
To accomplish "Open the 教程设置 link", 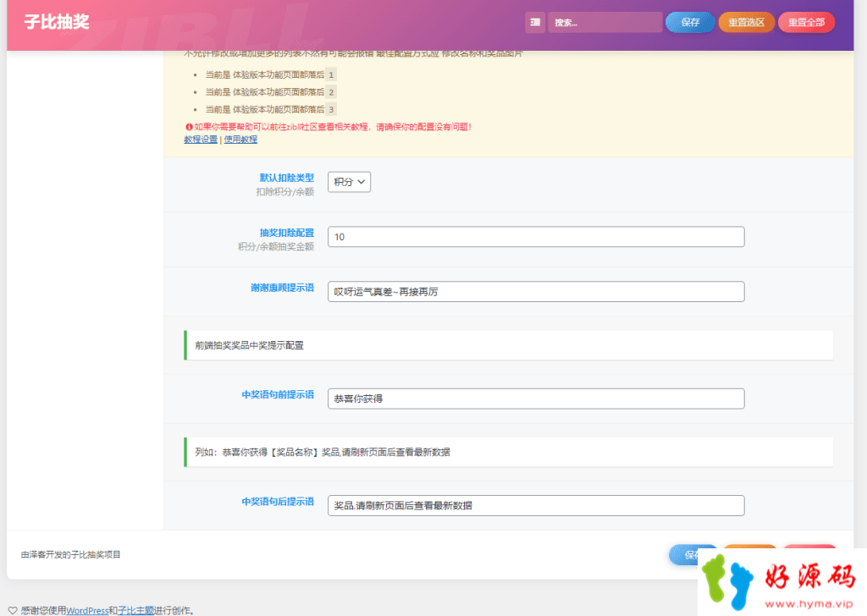I will point(201,140).
